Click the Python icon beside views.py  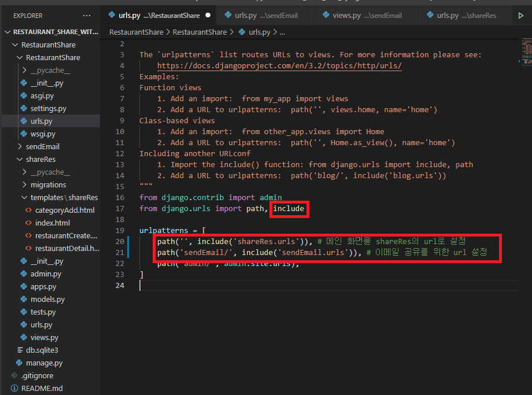coord(24,338)
